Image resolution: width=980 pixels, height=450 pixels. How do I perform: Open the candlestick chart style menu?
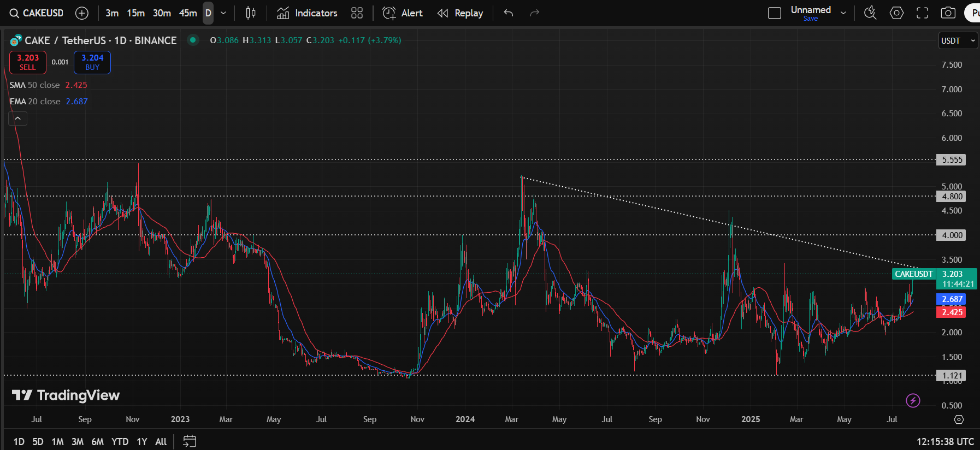pos(251,13)
